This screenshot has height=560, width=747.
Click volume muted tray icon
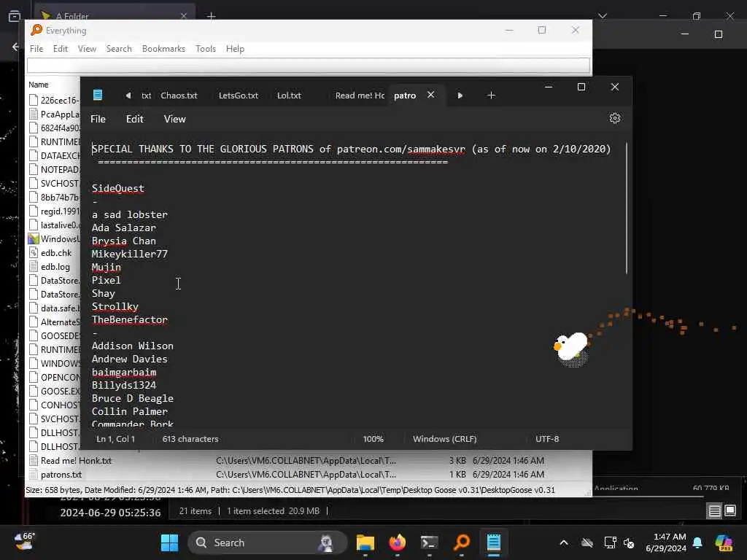tap(629, 542)
